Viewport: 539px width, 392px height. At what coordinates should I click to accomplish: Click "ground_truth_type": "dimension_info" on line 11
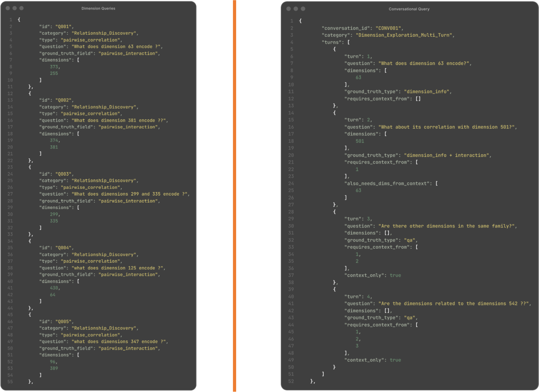[x=398, y=92]
